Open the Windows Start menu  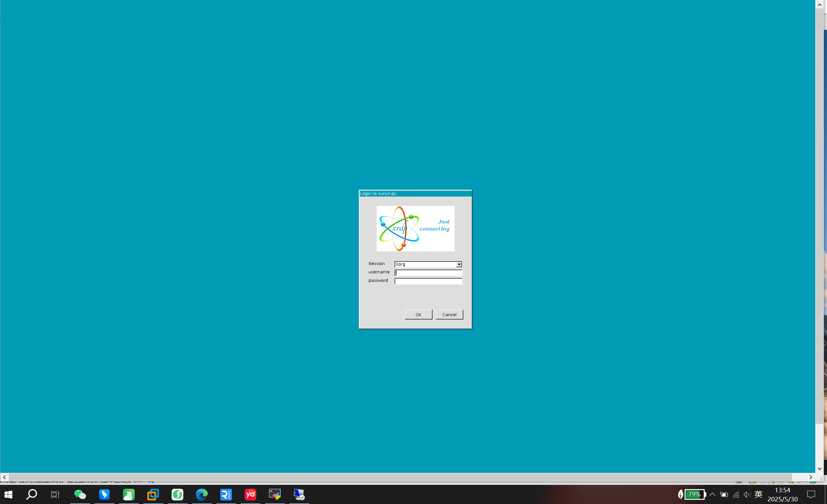coord(8,494)
